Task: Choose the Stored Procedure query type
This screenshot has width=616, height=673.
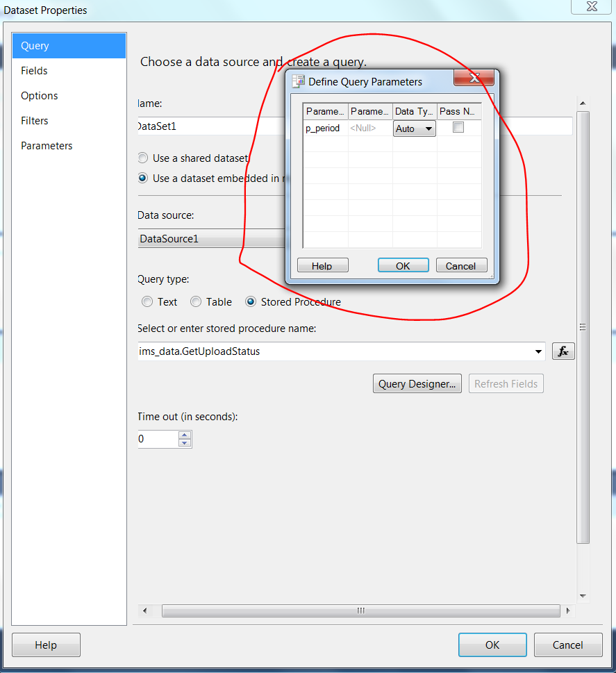Action: (251, 301)
